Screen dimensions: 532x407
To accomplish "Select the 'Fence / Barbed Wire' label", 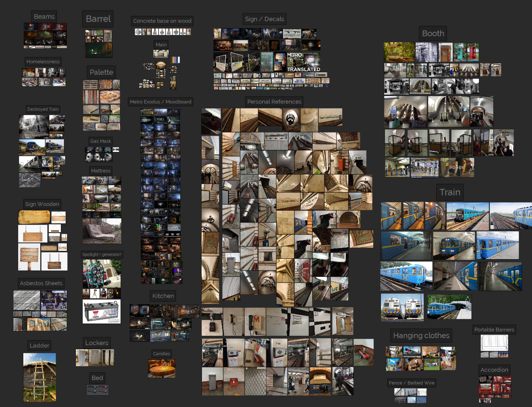I will (x=411, y=383).
